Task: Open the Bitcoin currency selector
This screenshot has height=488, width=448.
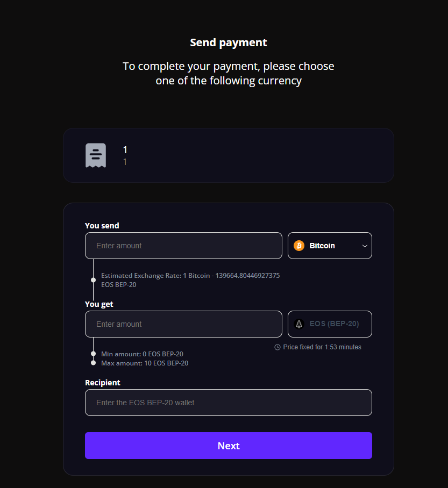Action: point(329,246)
